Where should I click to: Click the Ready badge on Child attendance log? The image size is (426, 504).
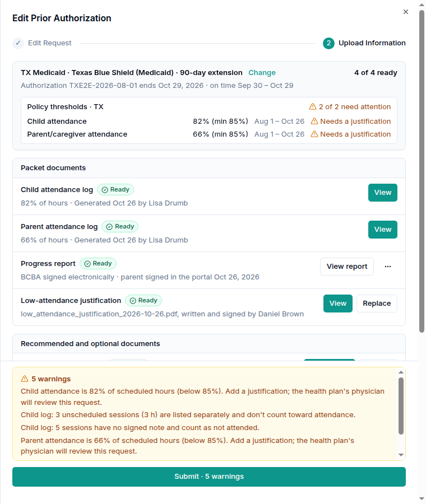(115, 190)
